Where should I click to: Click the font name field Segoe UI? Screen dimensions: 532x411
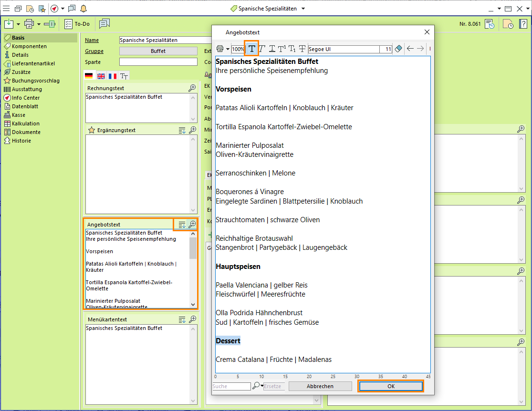pyautogui.click(x=344, y=49)
